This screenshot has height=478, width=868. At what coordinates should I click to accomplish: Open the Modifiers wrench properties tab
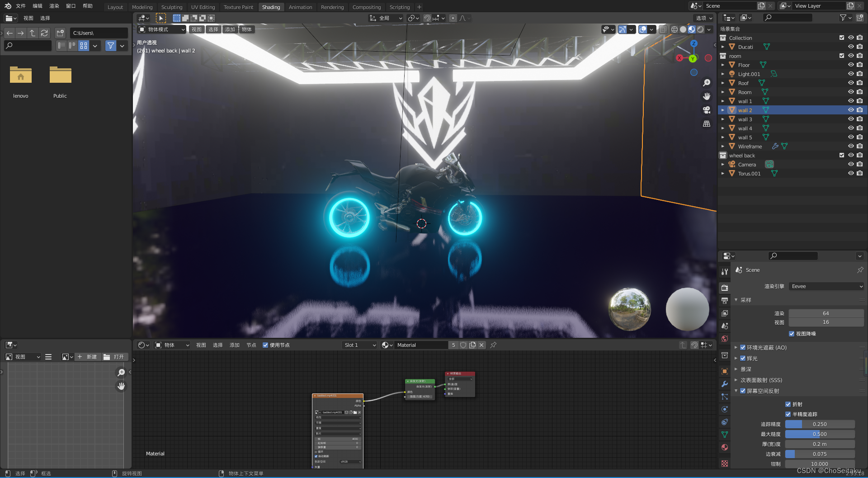[x=725, y=384]
